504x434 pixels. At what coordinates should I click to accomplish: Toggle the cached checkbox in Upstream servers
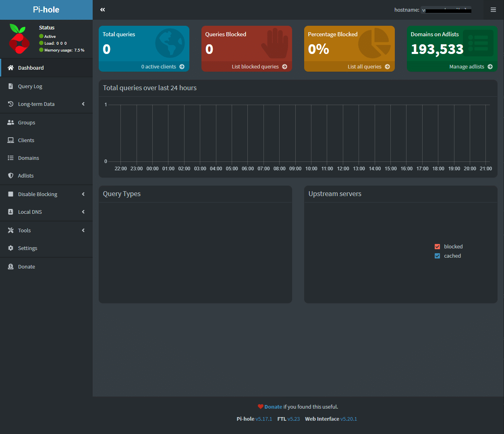pos(438,256)
